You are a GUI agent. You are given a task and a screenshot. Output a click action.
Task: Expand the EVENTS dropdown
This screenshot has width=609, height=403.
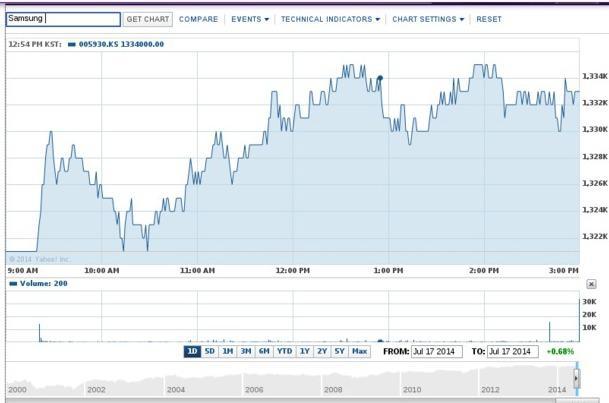point(250,19)
